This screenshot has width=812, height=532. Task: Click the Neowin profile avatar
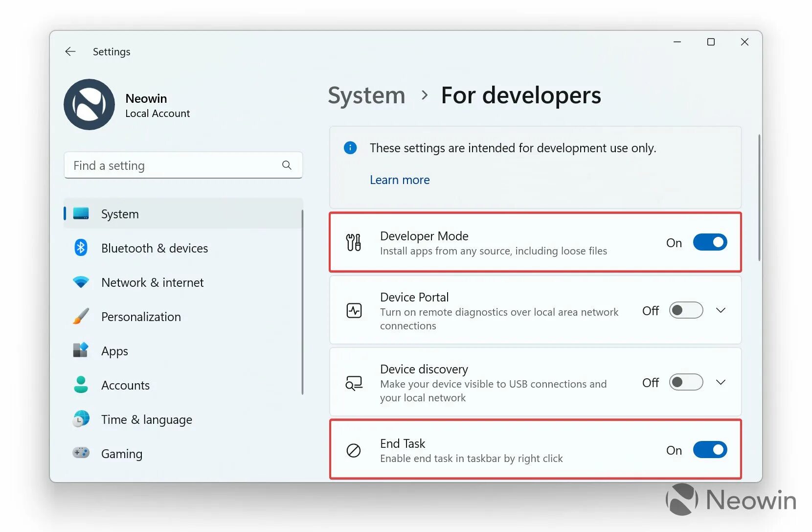(x=89, y=104)
